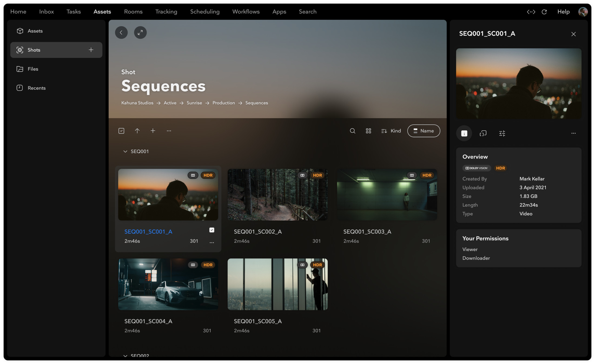This screenshot has width=595, height=364.
Task: Open the Workflows menu item
Action: click(246, 12)
